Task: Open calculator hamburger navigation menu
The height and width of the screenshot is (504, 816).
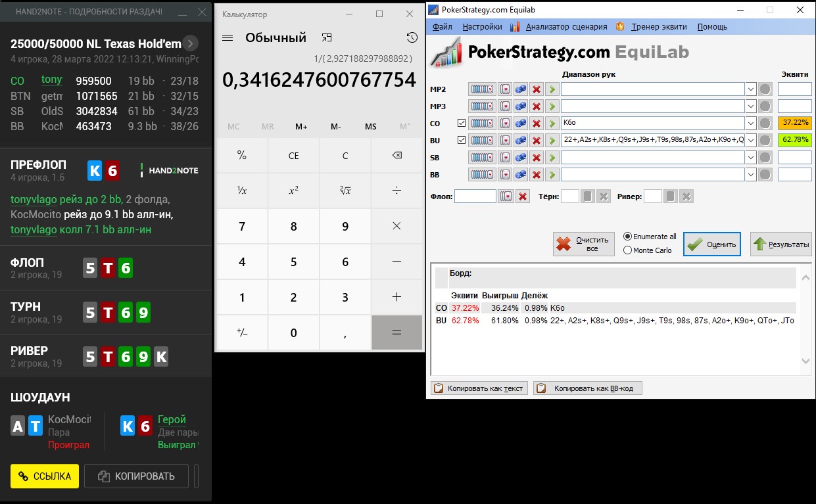Action: pos(228,37)
